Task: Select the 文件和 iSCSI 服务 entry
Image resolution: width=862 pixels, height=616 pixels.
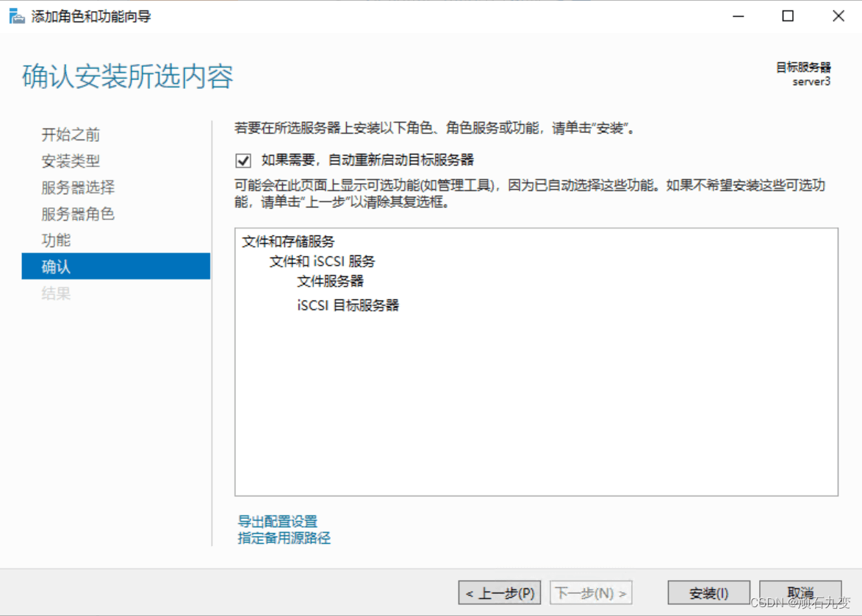Action: tap(322, 261)
